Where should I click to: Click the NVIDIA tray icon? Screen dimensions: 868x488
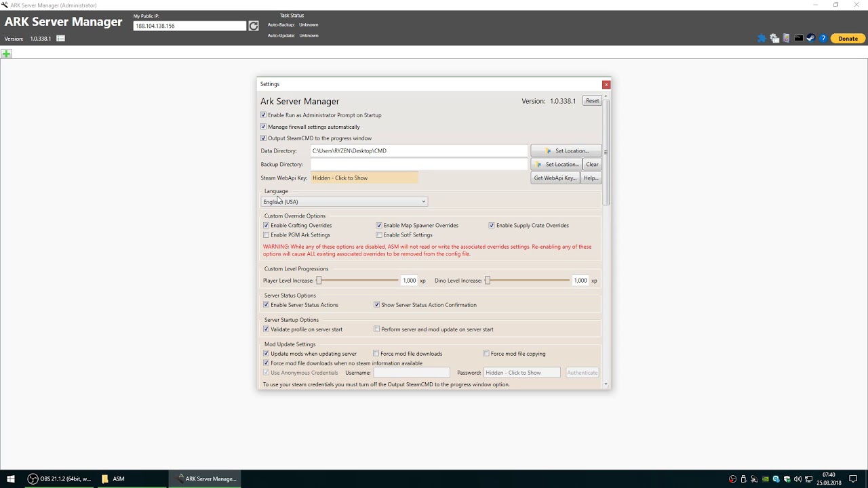766,479
